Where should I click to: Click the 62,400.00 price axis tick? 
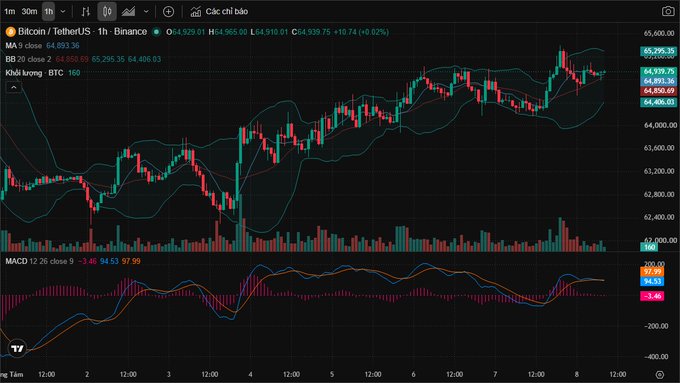tap(659, 217)
